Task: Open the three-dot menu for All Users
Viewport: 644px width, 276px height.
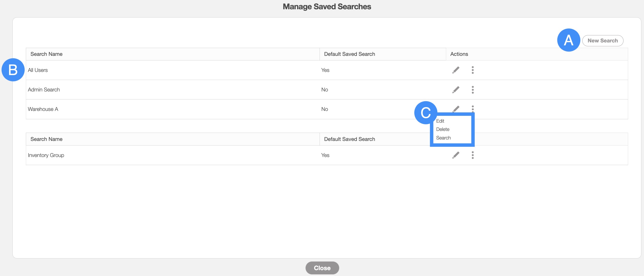Action: tap(473, 70)
